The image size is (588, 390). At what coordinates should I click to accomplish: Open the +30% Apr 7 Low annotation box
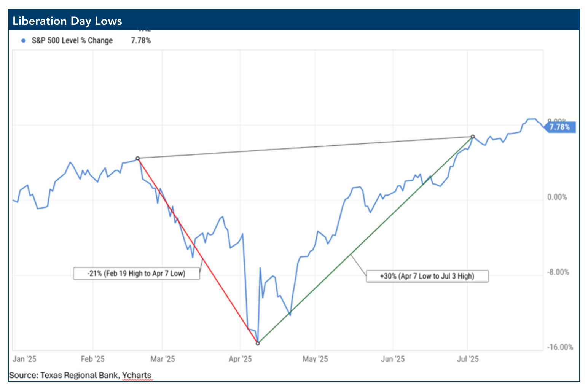pos(427,276)
